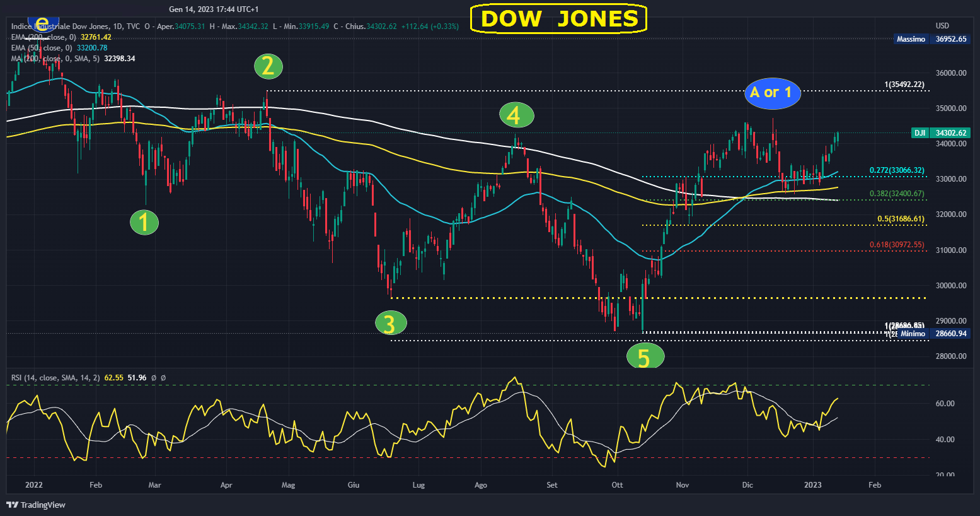Select the Fibonacci 0.382(32400.67) level label
Image resolution: width=980 pixels, height=516 pixels.
[897, 194]
